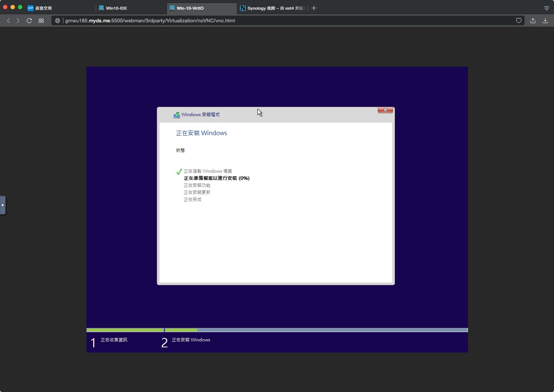Switch to the Synology 進階 tab

(273, 8)
